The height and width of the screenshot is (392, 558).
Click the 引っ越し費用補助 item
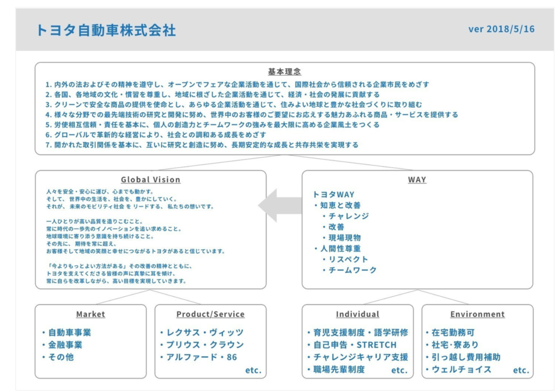(463, 357)
